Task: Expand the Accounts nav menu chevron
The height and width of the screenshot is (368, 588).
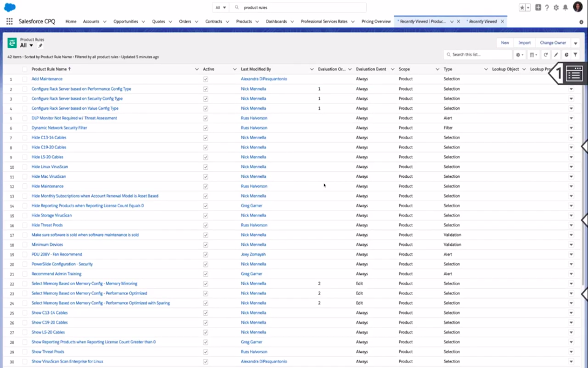Action: pyautogui.click(x=105, y=22)
